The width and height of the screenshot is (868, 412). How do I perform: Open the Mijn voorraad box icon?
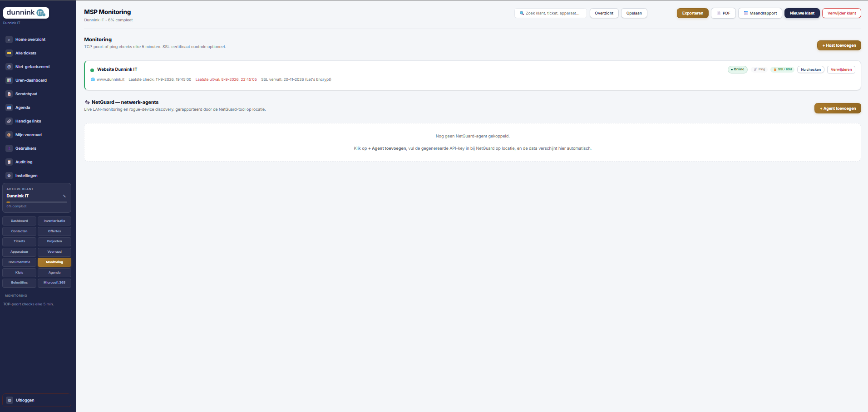[9, 135]
